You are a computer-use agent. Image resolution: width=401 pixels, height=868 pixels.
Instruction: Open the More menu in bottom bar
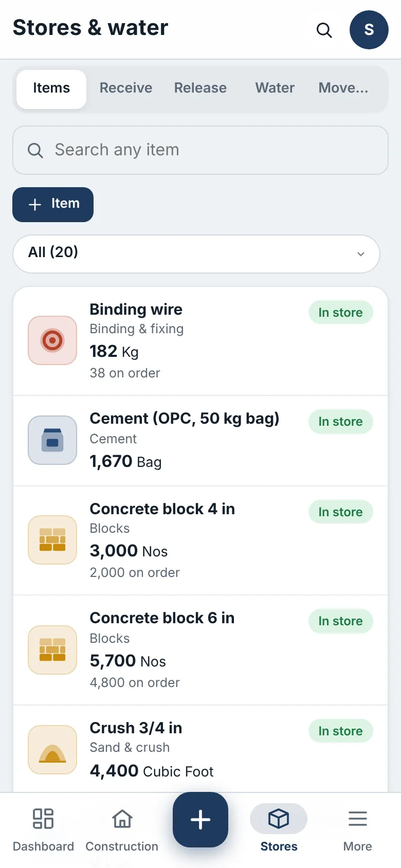click(357, 830)
